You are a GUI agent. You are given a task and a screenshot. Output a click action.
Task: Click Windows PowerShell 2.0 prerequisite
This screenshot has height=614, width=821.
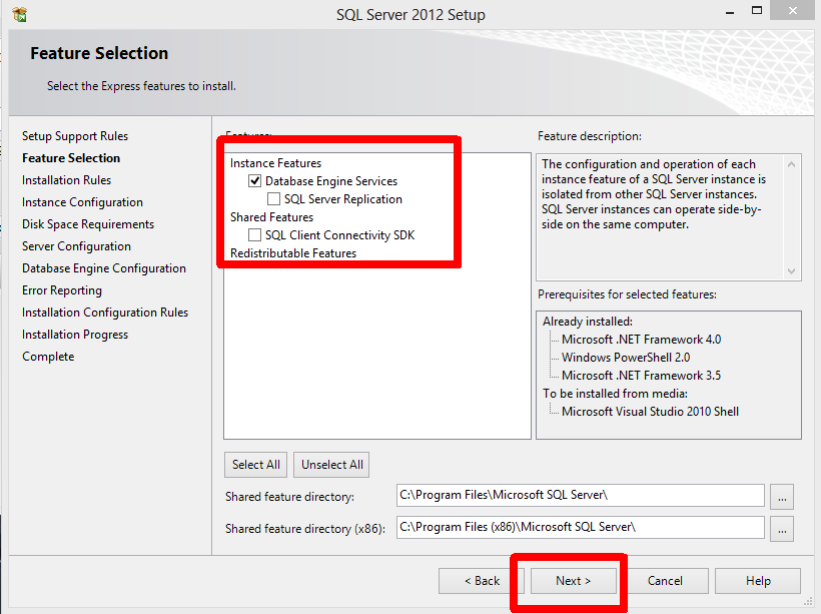pyautogui.click(x=626, y=358)
